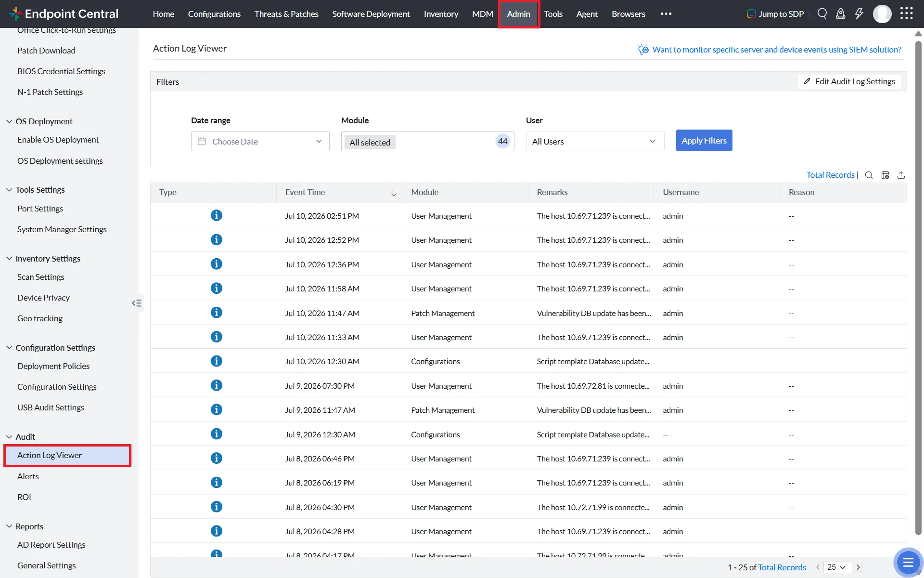The height and width of the screenshot is (578, 924).
Task: Go to previous page of records
Action: click(x=818, y=567)
